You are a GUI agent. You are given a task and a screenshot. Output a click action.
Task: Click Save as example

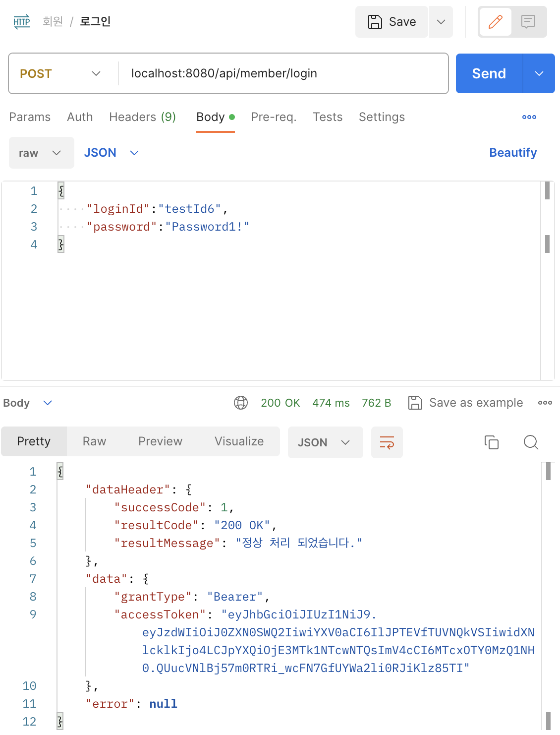tap(465, 403)
